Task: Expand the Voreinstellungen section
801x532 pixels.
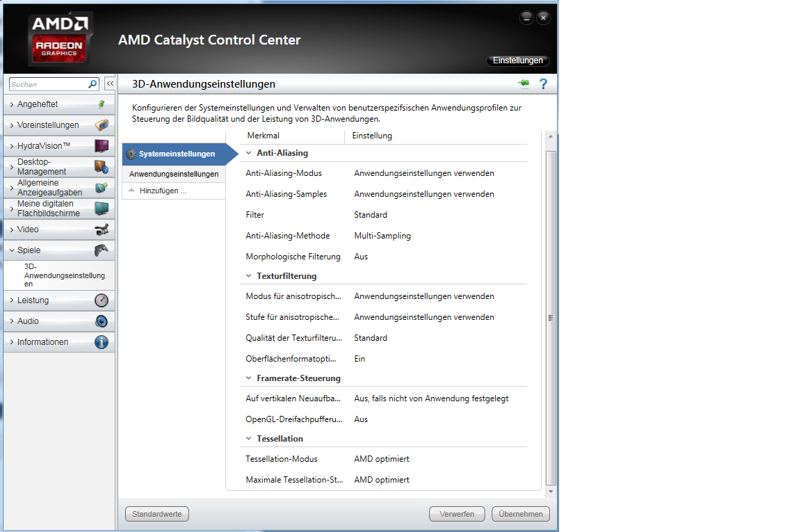Action: click(x=12, y=125)
